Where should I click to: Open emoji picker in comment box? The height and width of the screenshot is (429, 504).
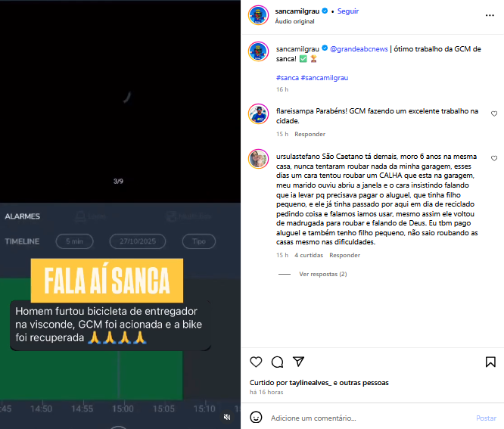coord(256,418)
